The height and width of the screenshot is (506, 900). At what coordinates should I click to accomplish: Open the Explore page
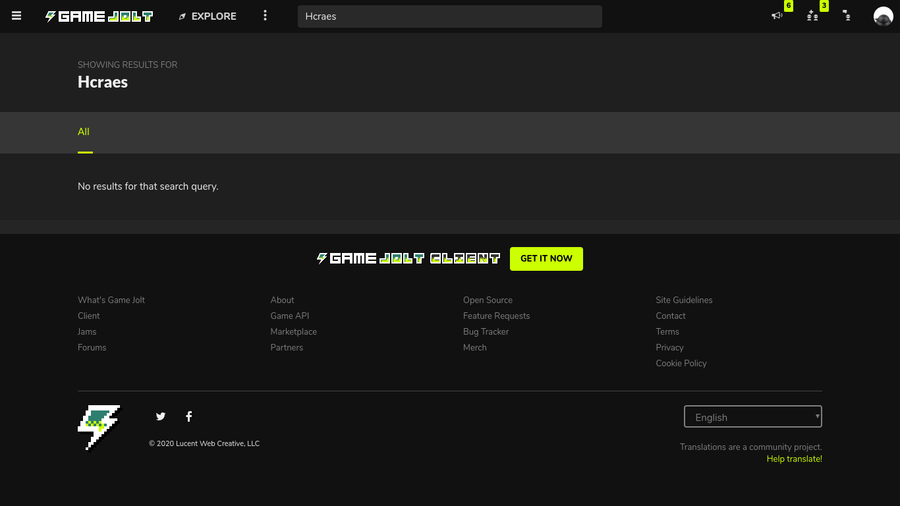(207, 16)
